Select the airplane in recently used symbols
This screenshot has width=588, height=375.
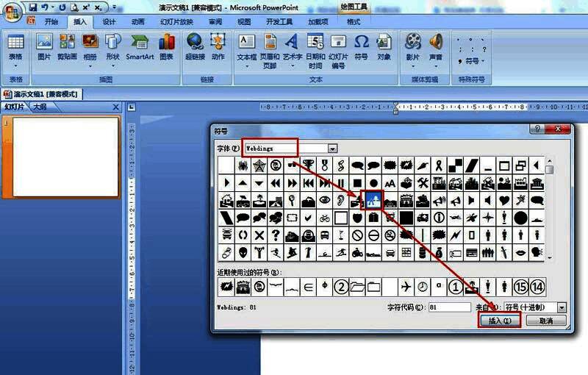point(406,286)
